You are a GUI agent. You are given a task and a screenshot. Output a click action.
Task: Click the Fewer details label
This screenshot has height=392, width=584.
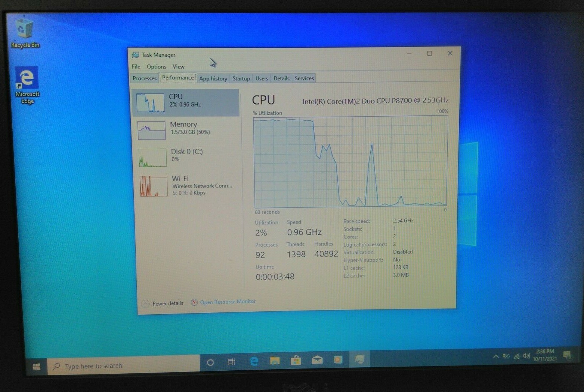tap(168, 303)
